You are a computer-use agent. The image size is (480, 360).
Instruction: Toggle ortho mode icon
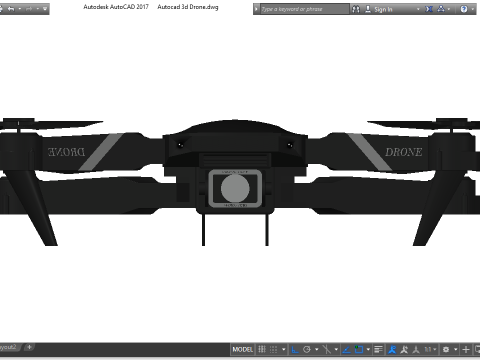[x=295, y=349]
